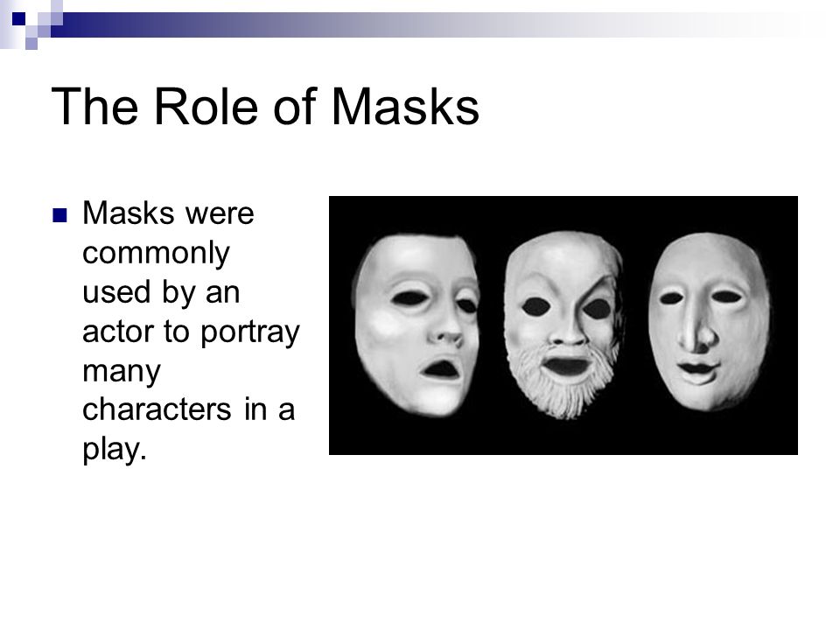Image resolution: width=840 pixels, height=630 pixels.
Task: Click the word commonly in bullet text
Action: point(156,254)
